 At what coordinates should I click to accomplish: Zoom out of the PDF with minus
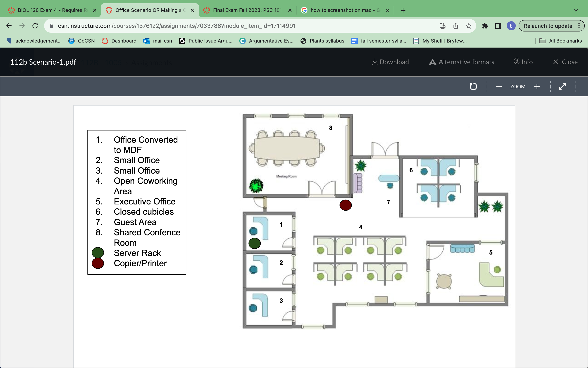499,86
